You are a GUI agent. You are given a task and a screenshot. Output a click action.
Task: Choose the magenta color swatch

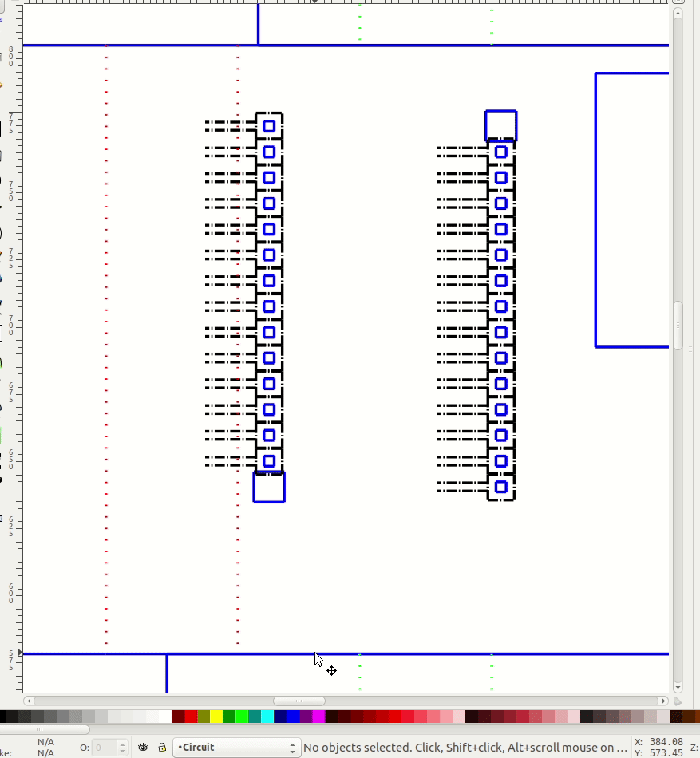[x=318, y=717]
